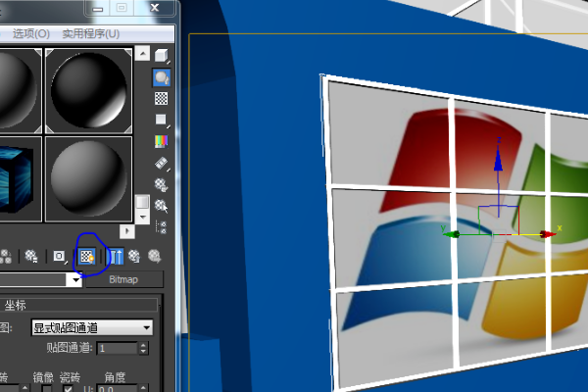
Task: Open the 实用程序(U) menu
Action: tap(91, 33)
